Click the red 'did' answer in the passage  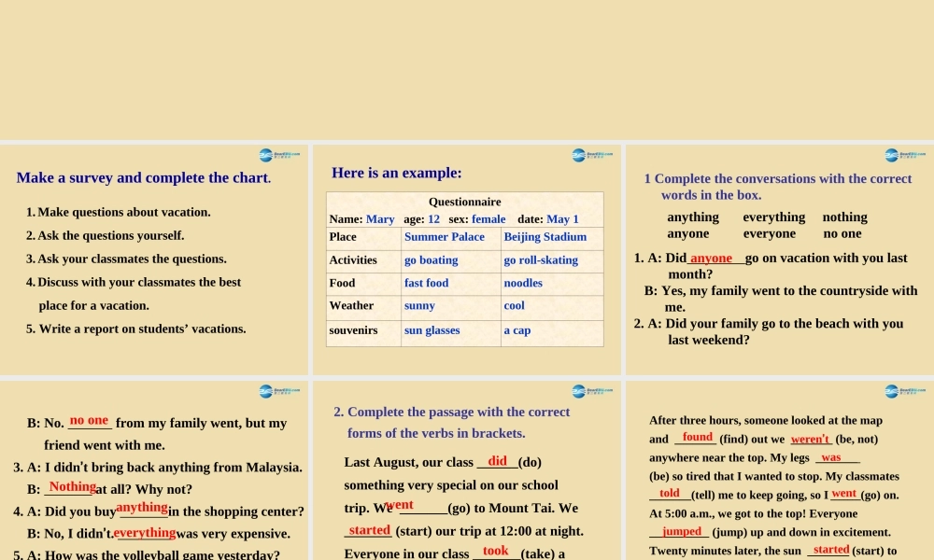tap(497, 461)
